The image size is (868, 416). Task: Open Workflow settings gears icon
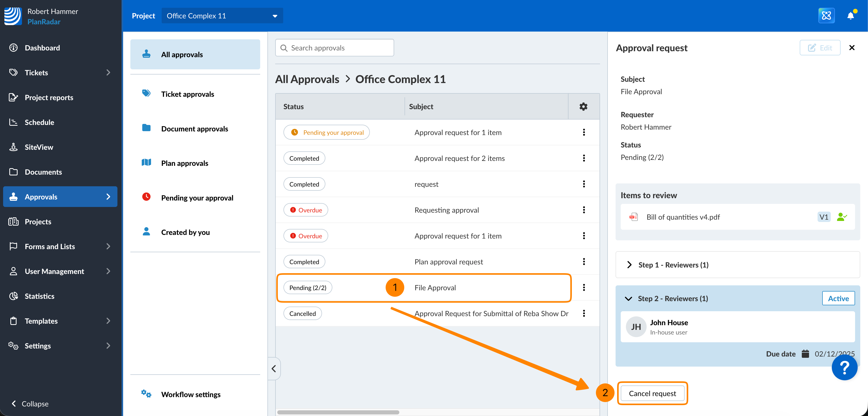tap(146, 394)
